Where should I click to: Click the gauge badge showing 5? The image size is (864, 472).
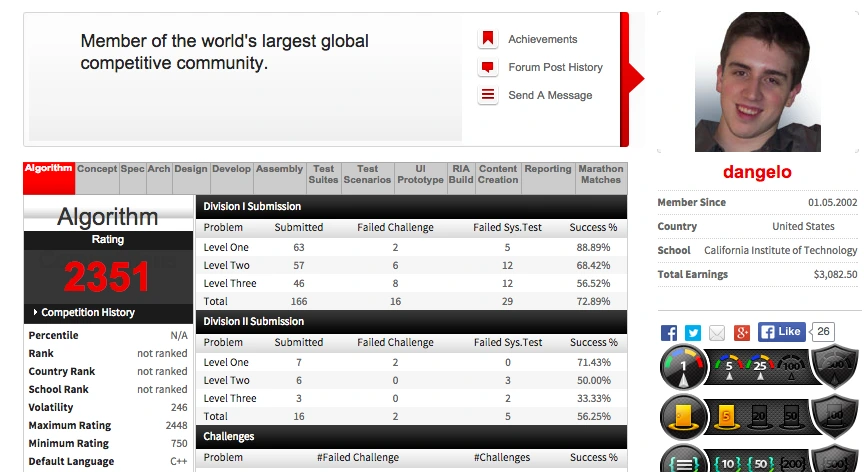pyautogui.click(x=729, y=367)
